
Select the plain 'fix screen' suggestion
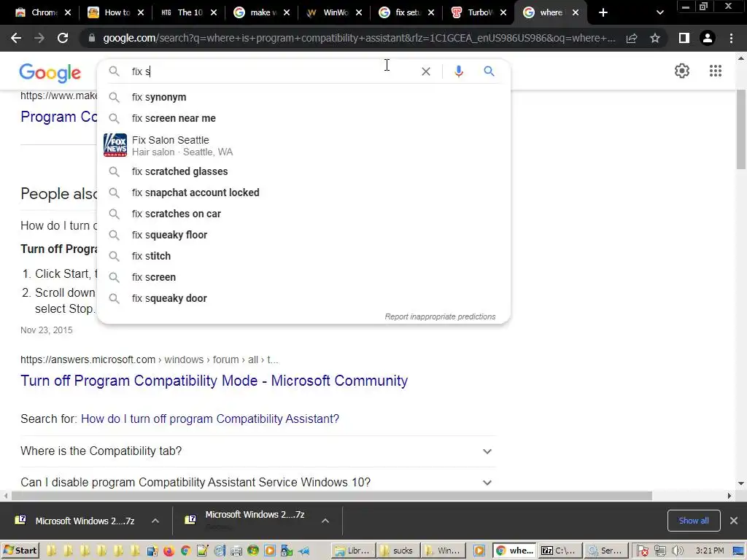pos(304,277)
